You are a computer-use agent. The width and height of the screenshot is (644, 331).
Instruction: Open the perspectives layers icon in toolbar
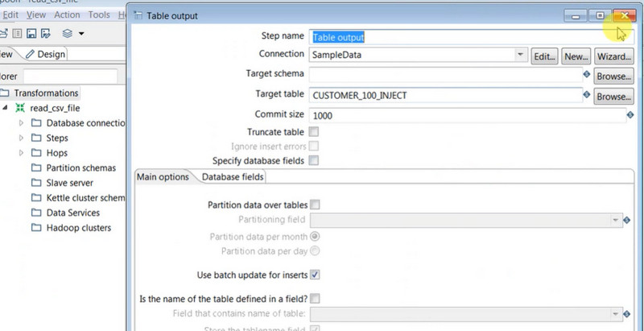[x=68, y=34]
